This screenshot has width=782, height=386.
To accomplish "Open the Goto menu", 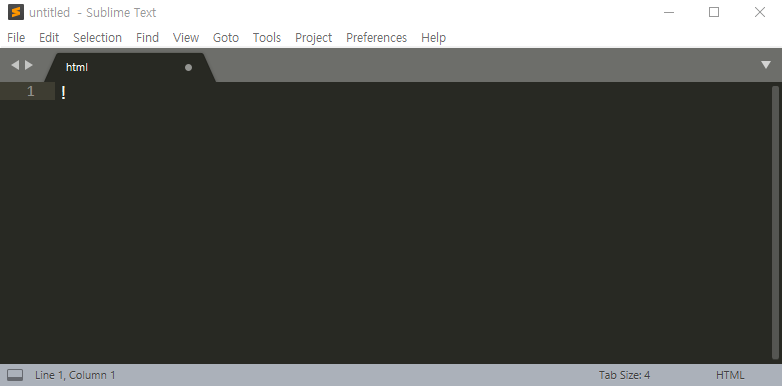I will pyautogui.click(x=225, y=37).
